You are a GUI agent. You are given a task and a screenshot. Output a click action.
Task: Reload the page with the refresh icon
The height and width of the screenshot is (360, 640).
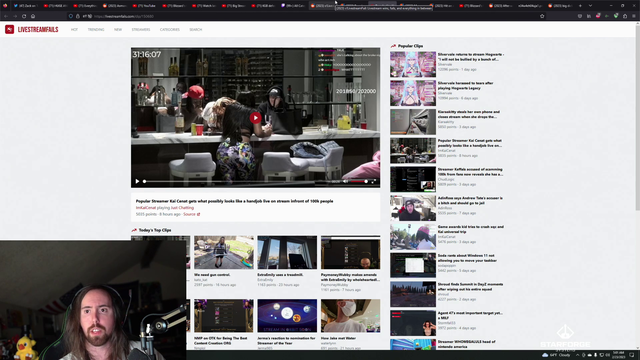pos(24,16)
